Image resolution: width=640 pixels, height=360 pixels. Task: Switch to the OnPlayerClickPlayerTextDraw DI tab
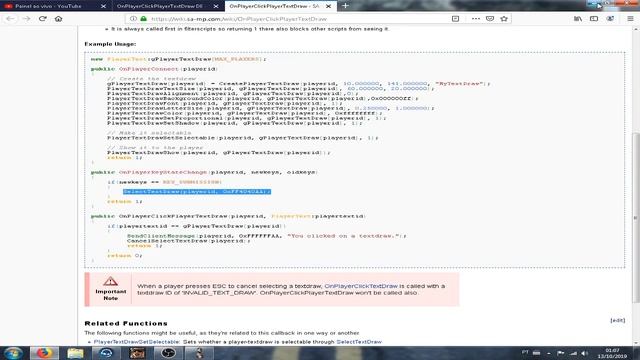tap(168, 6)
